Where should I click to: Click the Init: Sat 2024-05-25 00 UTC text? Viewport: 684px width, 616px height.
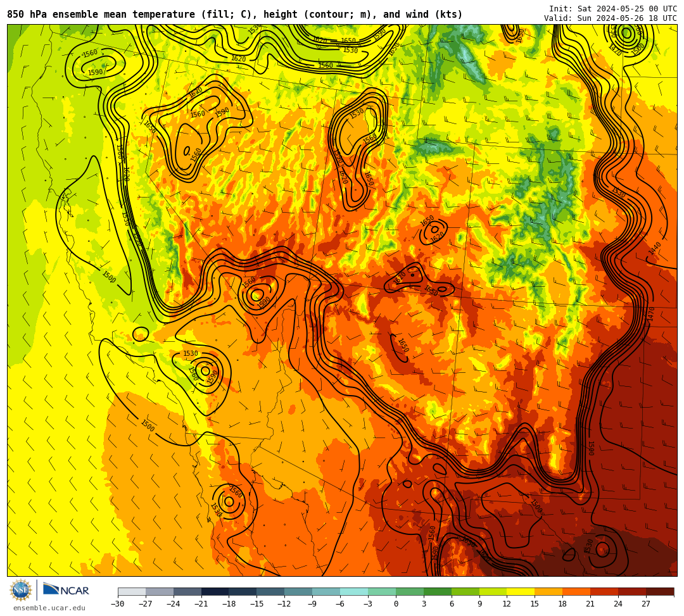613,9
